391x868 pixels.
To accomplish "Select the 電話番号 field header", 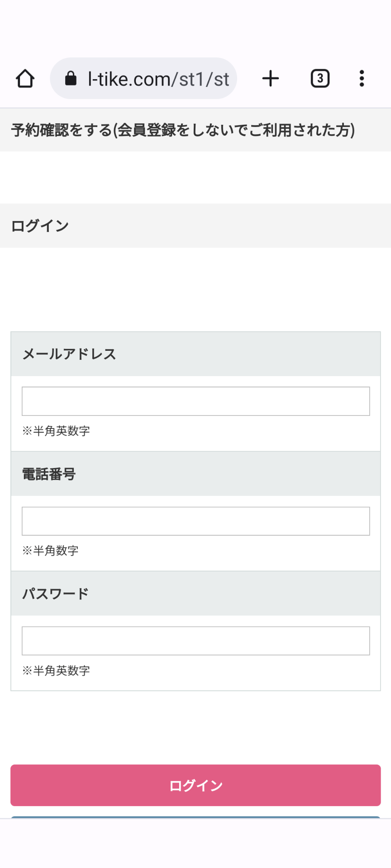I will pyautogui.click(x=196, y=474).
